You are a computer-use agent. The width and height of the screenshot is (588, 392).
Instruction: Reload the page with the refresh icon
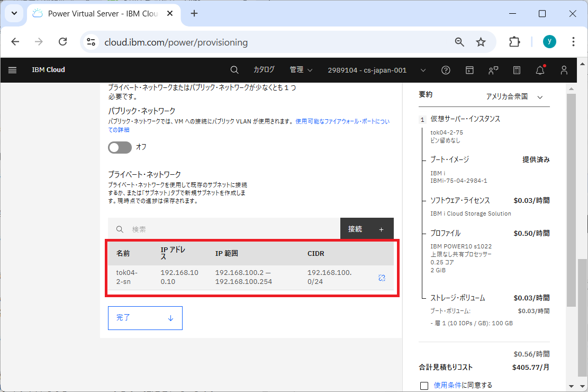(x=62, y=42)
